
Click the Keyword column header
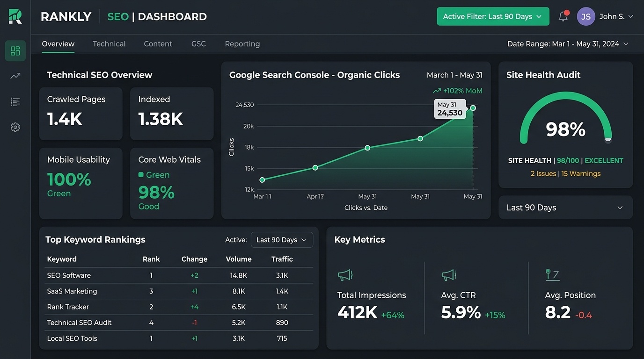pos(62,259)
